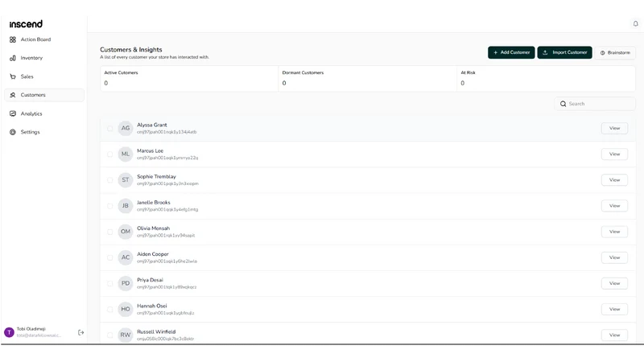This screenshot has width=644, height=362.
Task: Click the Settings gear icon
Action: pos(13,132)
